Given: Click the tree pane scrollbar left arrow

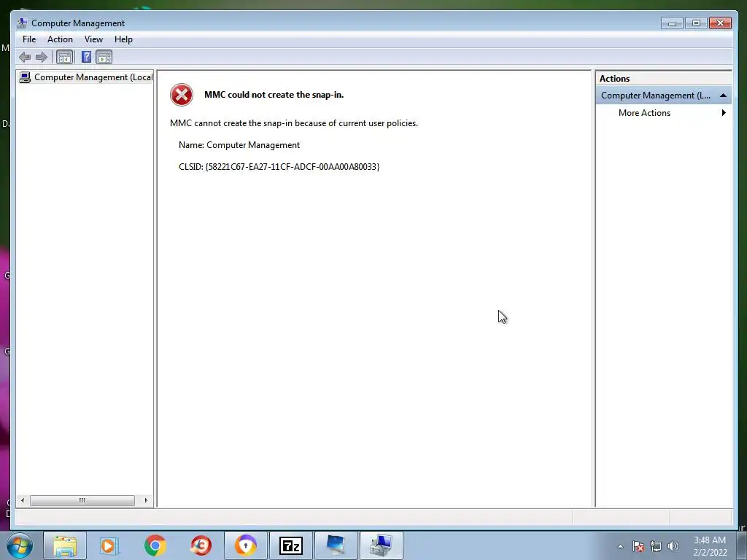Looking at the screenshot, I should (x=23, y=500).
